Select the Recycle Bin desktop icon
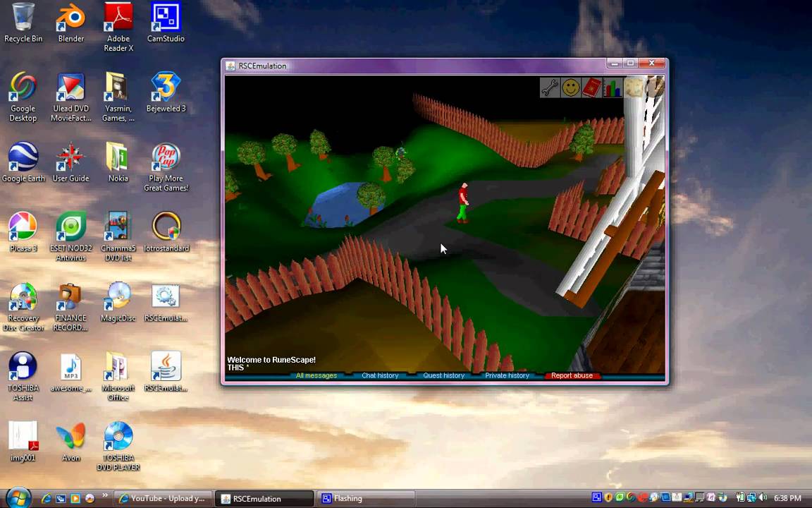Viewport: 812px width, 508px height. pyautogui.click(x=23, y=23)
